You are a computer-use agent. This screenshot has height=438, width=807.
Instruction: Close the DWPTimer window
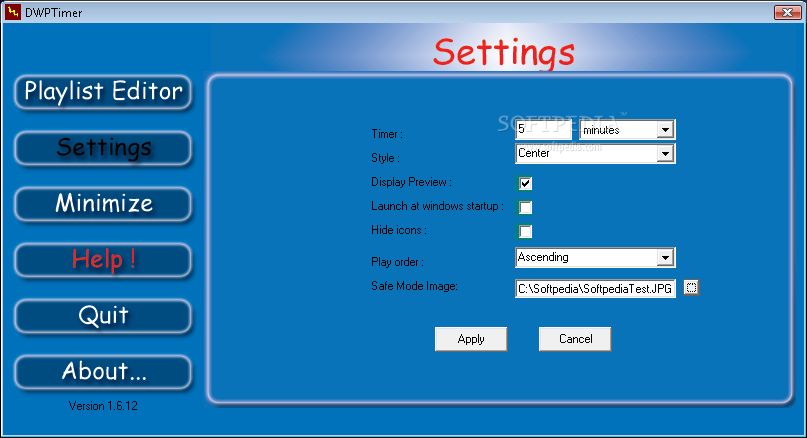click(x=787, y=12)
